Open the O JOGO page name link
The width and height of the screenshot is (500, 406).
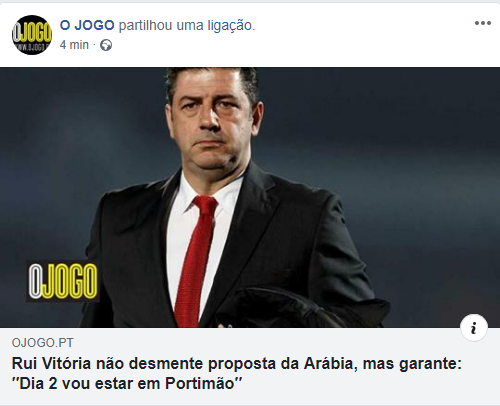coord(87,25)
